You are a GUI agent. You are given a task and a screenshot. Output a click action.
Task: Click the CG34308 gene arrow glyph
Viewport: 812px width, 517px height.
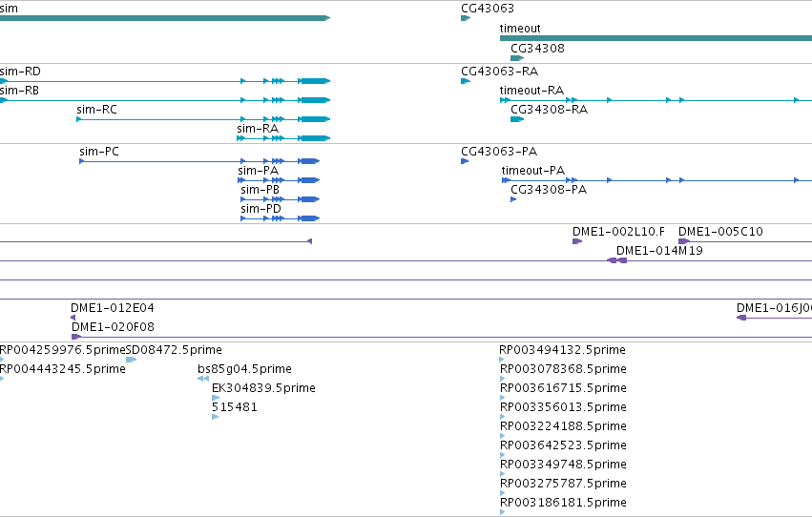tap(517, 58)
